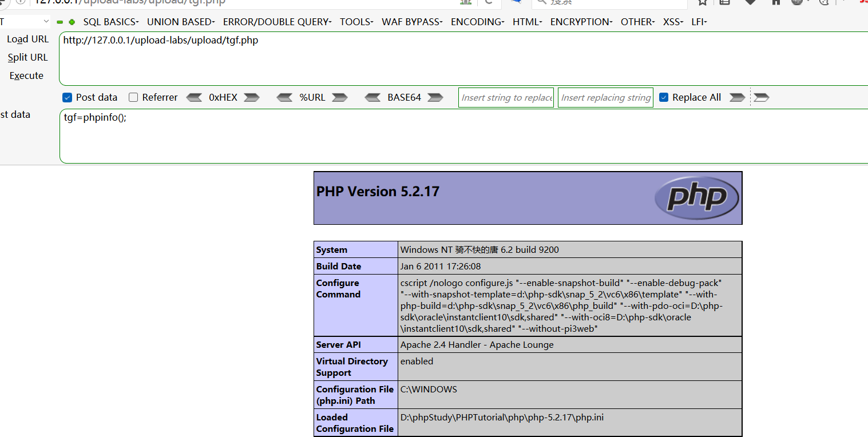Click the 'Server API' row label

(x=338, y=344)
